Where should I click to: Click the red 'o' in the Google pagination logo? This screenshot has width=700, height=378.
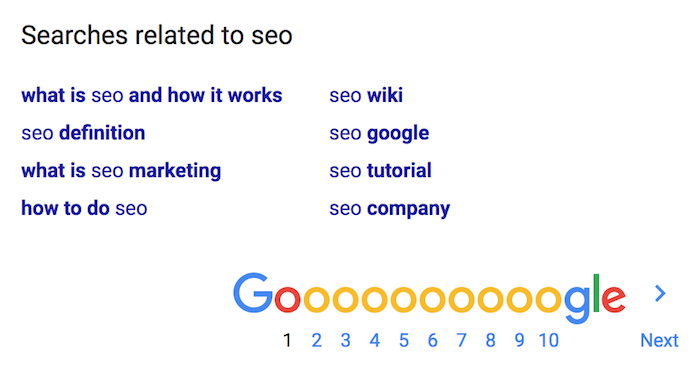(288, 299)
